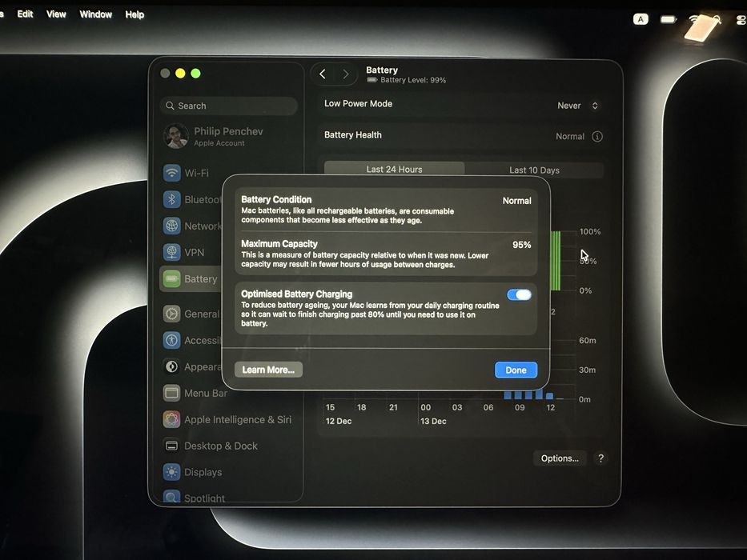Select the VPN sidebar icon
The height and width of the screenshot is (560, 747).
click(x=171, y=252)
